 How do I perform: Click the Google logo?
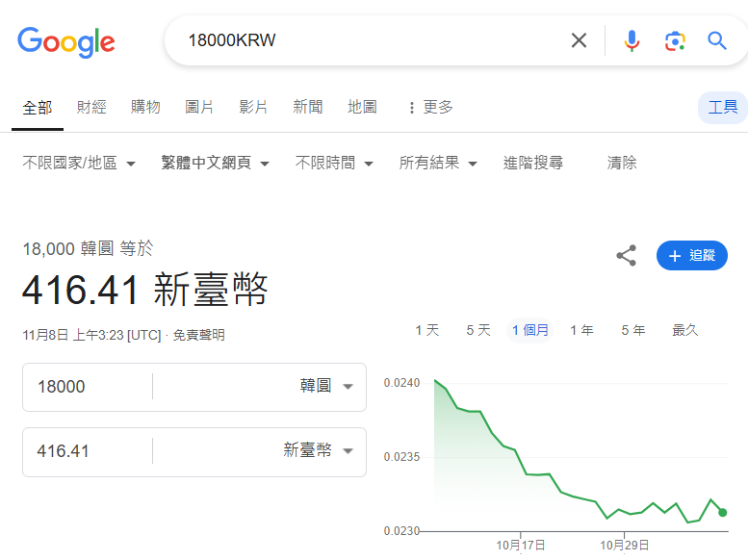(x=65, y=42)
